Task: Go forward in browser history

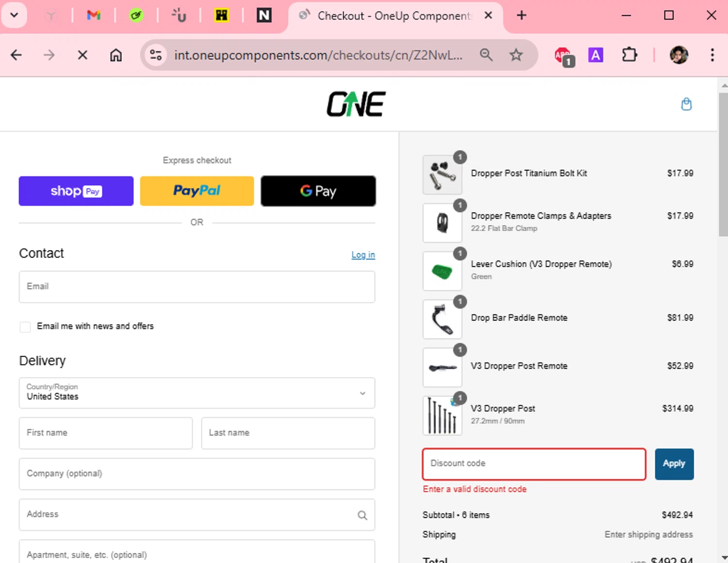Action: [49, 55]
